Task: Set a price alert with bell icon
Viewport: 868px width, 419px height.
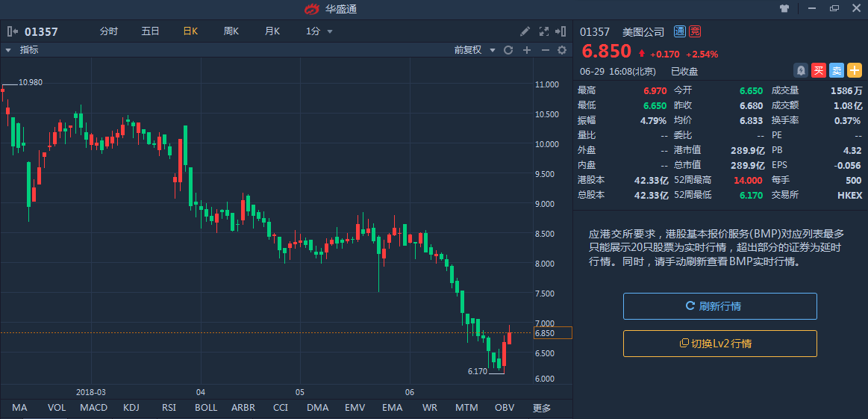Action: (801, 71)
